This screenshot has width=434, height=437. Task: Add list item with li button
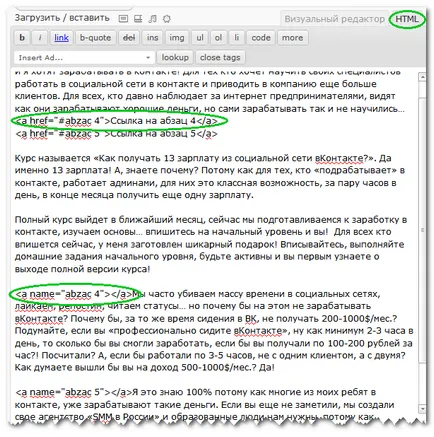237,38
